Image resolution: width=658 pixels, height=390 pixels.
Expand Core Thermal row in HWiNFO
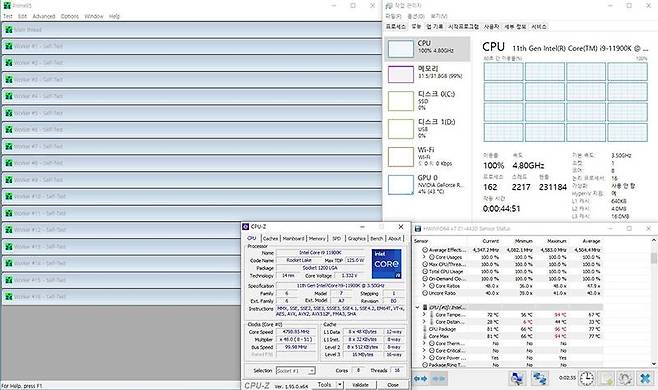point(424,343)
